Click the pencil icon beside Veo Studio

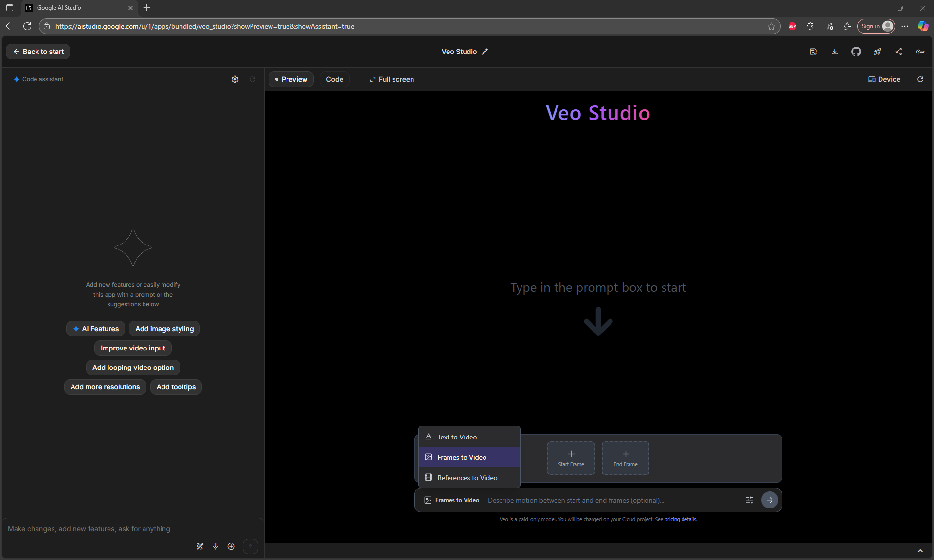(485, 52)
